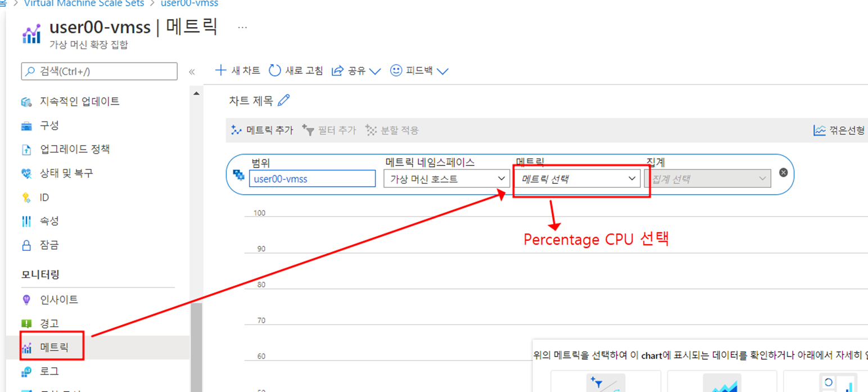This screenshot has height=392, width=868.
Task: Click Virtual Machine Scale Sets breadcrumb link
Action: [x=84, y=3]
